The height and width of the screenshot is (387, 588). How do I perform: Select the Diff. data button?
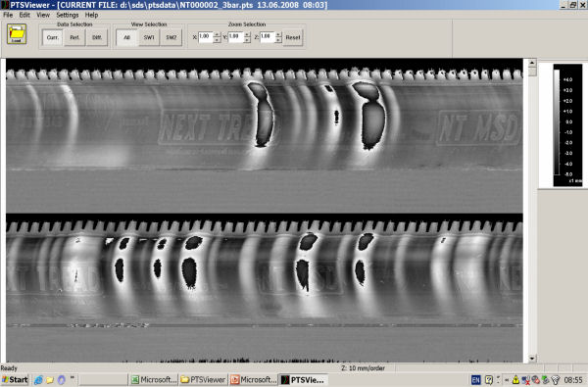click(x=97, y=37)
